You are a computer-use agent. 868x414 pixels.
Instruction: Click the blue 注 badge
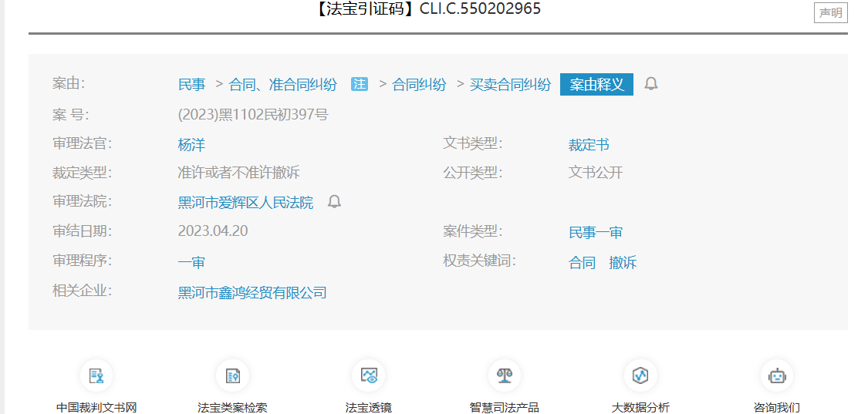click(x=360, y=84)
